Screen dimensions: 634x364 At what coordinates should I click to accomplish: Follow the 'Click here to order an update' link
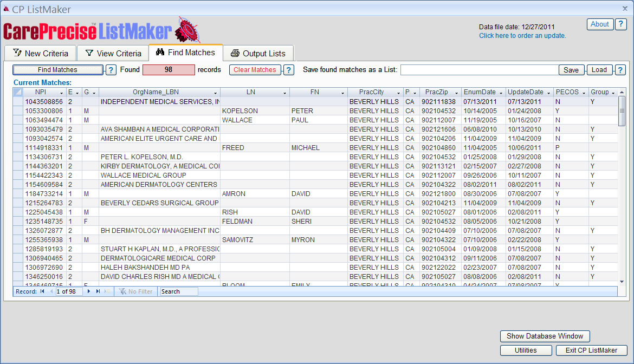(522, 36)
